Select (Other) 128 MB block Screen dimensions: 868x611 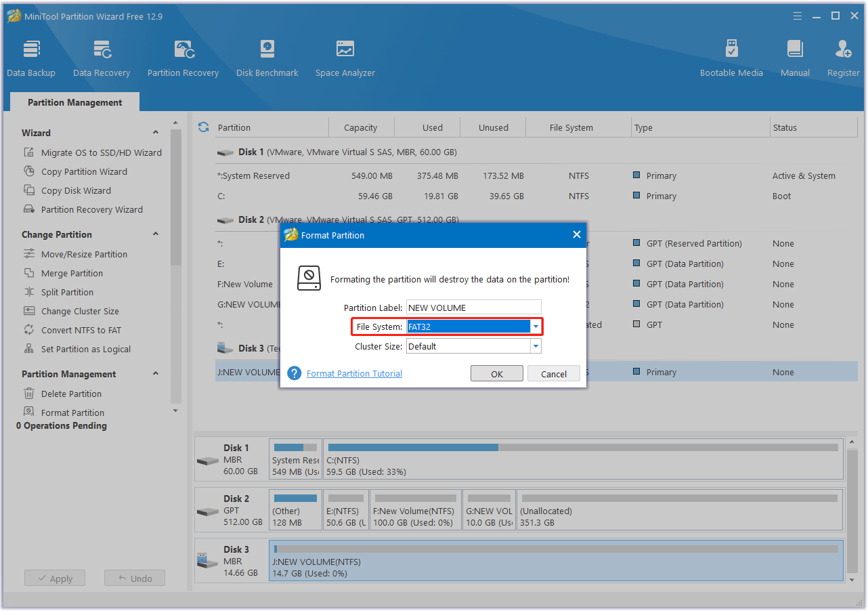[x=295, y=510]
